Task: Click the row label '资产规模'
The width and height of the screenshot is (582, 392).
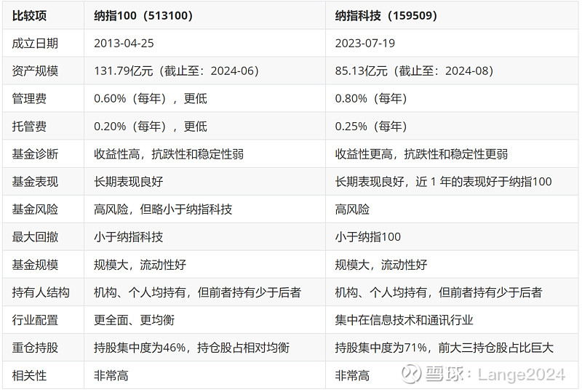Action: tap(35, 71)
